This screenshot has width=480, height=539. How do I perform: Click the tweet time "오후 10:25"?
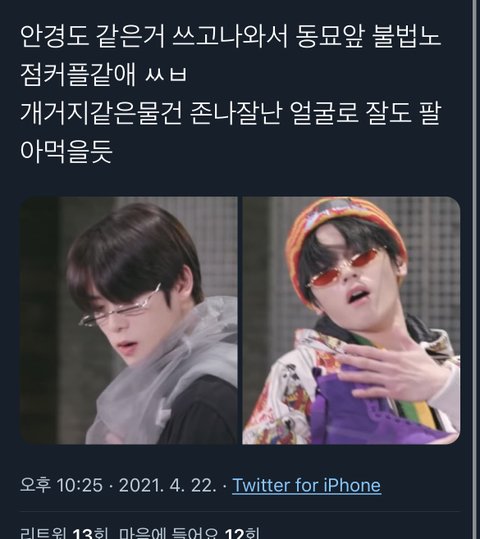coord(61,485)
